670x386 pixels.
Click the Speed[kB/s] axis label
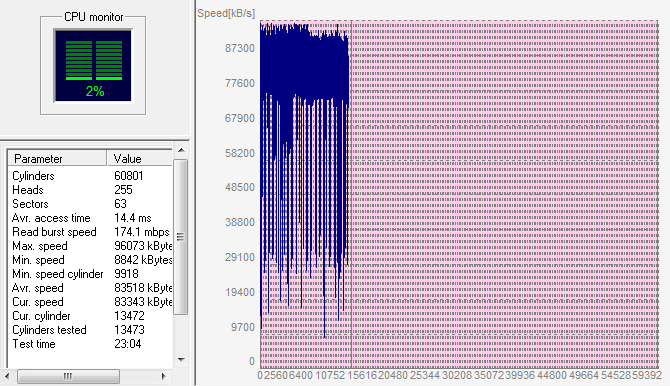226,14
